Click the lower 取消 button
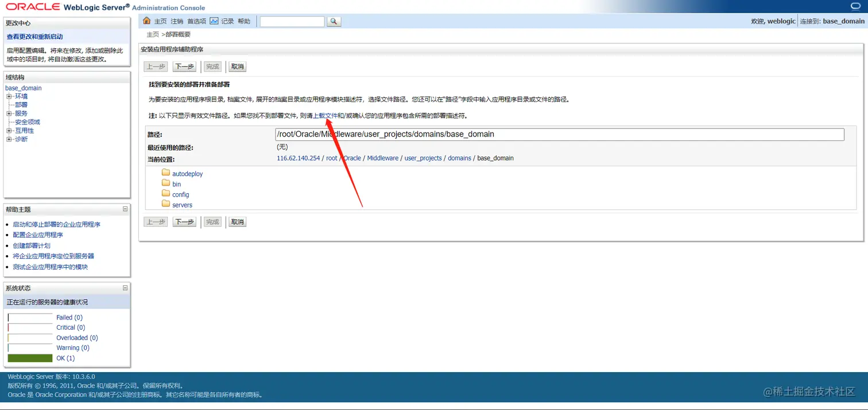 [237, 222]
